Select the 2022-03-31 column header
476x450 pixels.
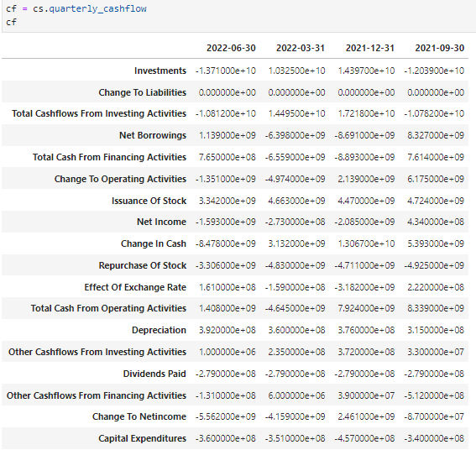click(301, 48)
